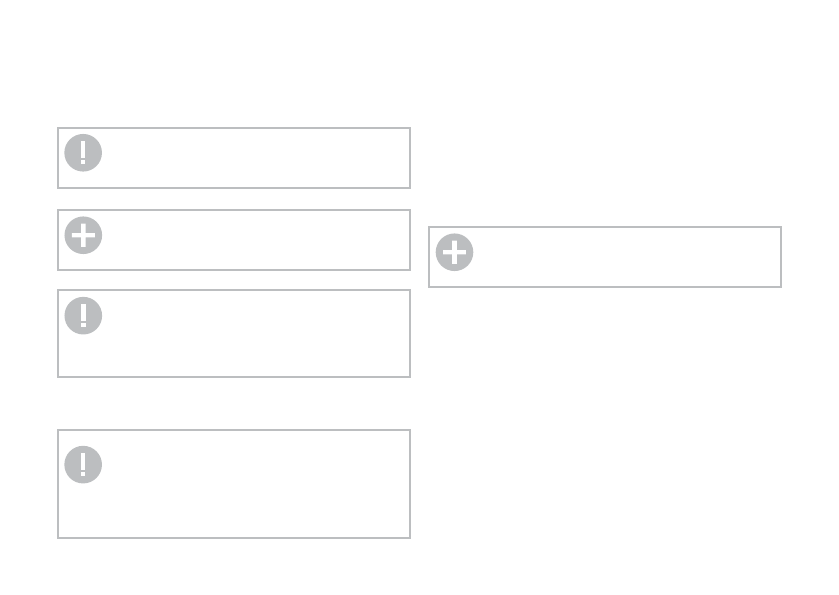This screenshot has width=839, height=595.
Task: Click the plus icon in the left column
Action: (x=83, y=235)
